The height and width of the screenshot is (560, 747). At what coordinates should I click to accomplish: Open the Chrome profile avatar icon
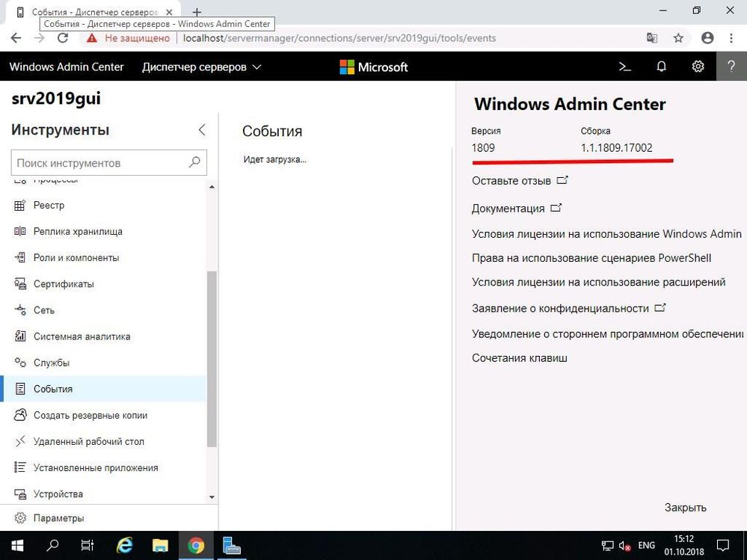pos(707,38)
